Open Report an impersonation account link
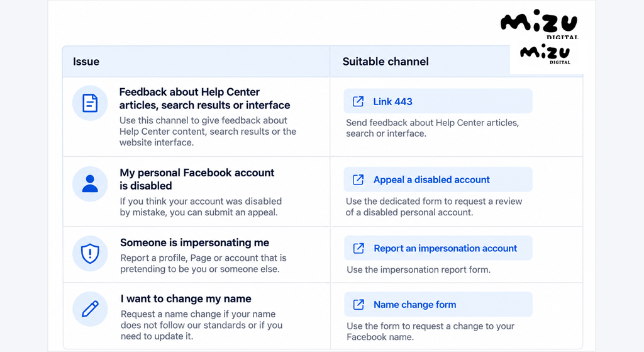The height and width of the screenshot is (352, 644). (438, 248)
